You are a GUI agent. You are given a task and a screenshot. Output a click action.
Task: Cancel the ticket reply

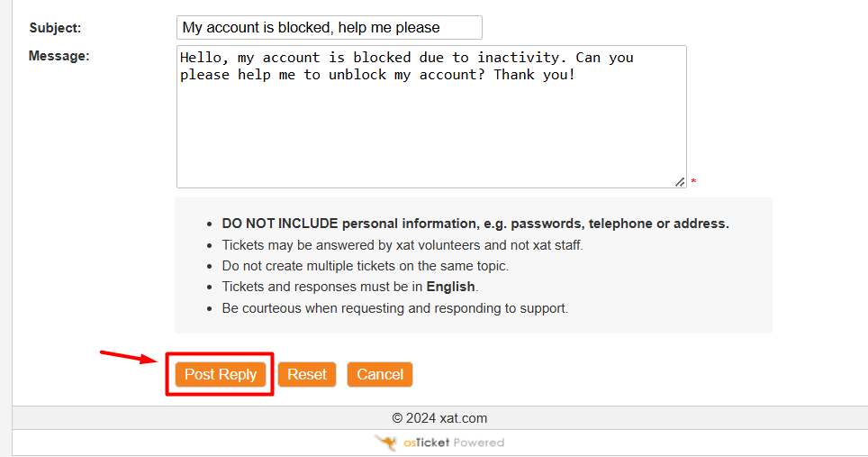379,374
